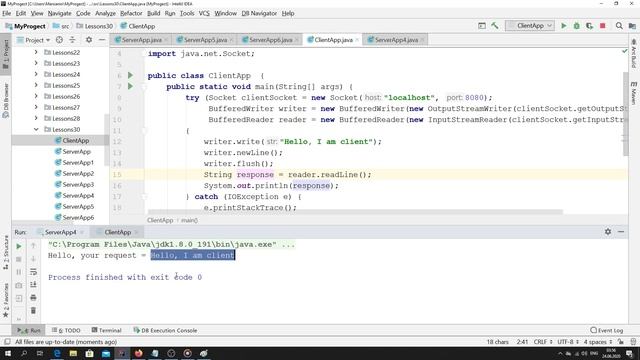Run ClientApp with the green toolbar play button
Image resolution: width=640 pixels, height=360 pixels.
point(564,26)
